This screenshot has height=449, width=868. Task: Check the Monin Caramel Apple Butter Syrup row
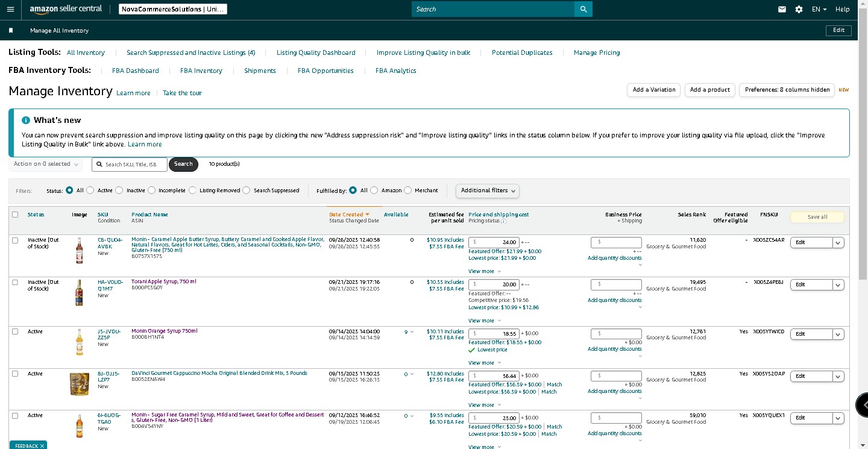click(x=15, y=240)
